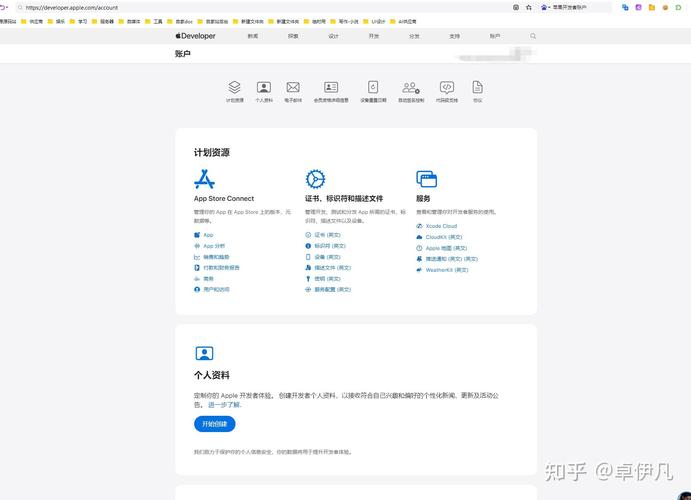Open the 标识符 (英文) link
Image resolution: width=691 pixels, height=500 pixels.
click(x=330, y=246)
